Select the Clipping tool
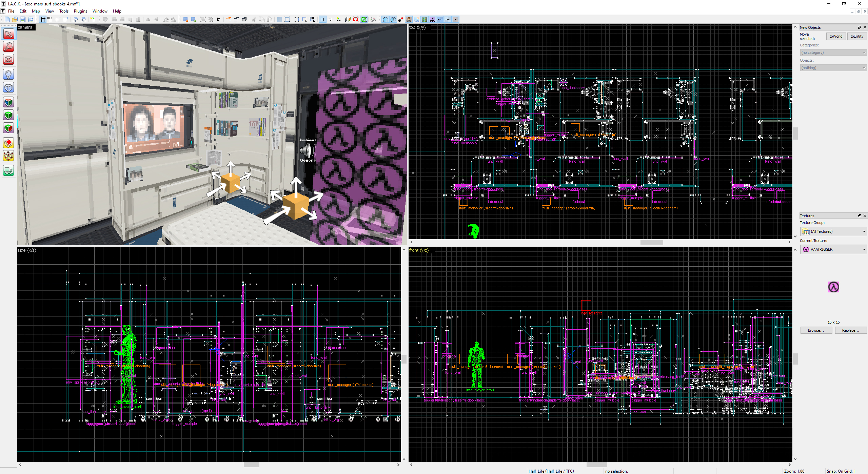This screenshot has width=868, height=474. [x=8, y=143]
